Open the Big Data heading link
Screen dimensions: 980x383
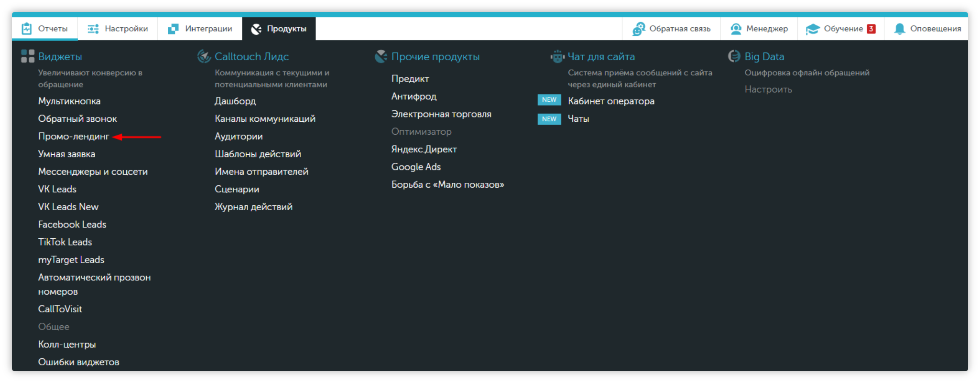pos(764,56)
